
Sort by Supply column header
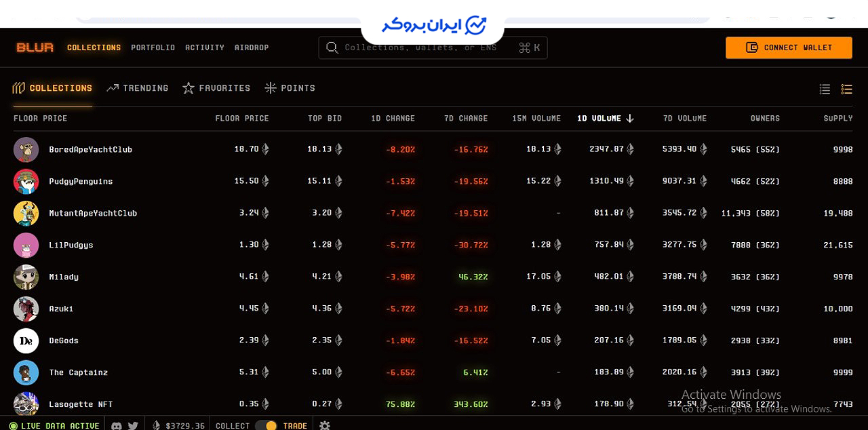click(838, 118)
